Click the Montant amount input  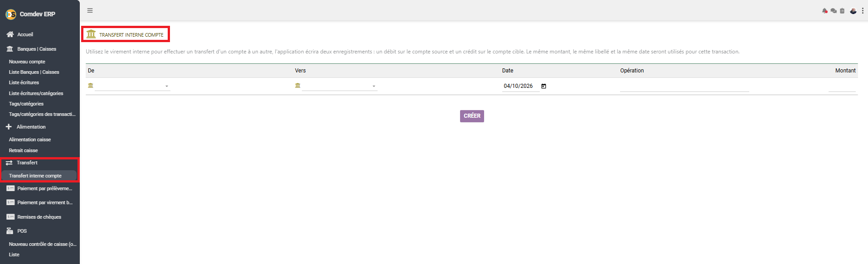point(842,86)
